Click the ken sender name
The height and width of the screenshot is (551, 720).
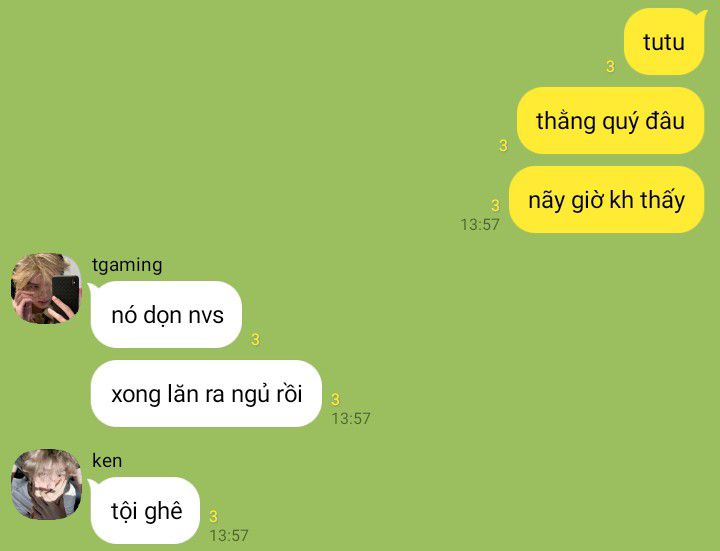click(107, 461)
